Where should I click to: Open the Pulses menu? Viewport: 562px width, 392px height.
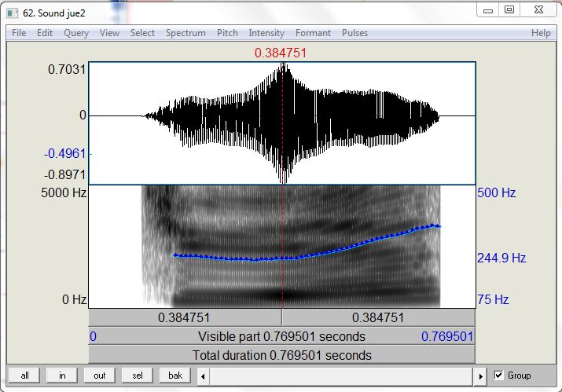[354, 33]
